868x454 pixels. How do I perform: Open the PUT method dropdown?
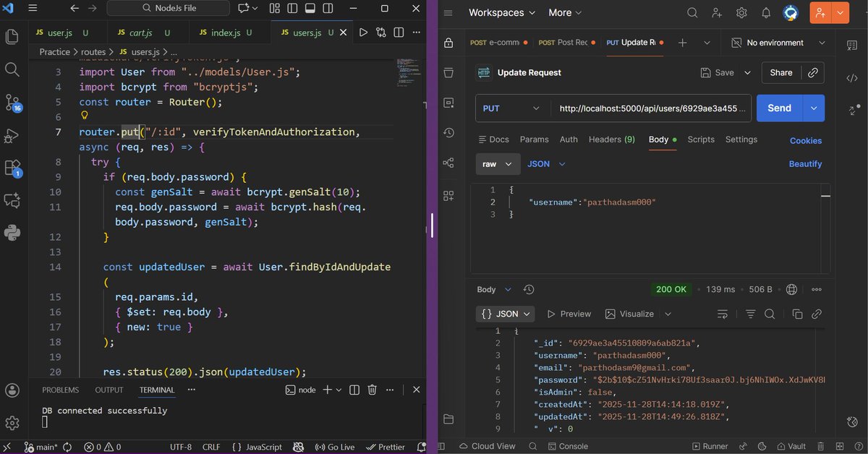(511, 108)
